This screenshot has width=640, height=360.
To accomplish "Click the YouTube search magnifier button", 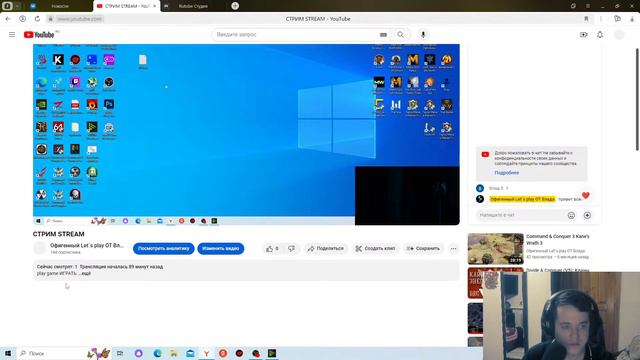I will tap(400, 35).
